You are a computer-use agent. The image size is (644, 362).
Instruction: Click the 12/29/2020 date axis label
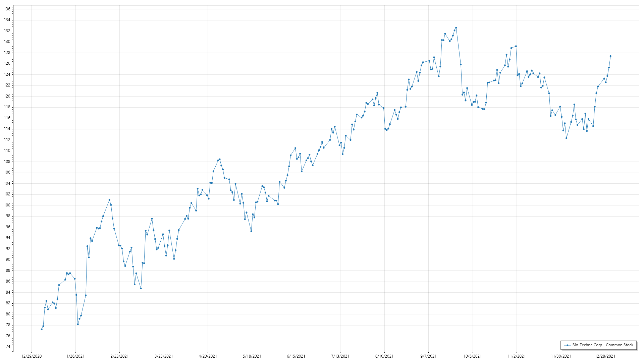(x=32, y=356)
